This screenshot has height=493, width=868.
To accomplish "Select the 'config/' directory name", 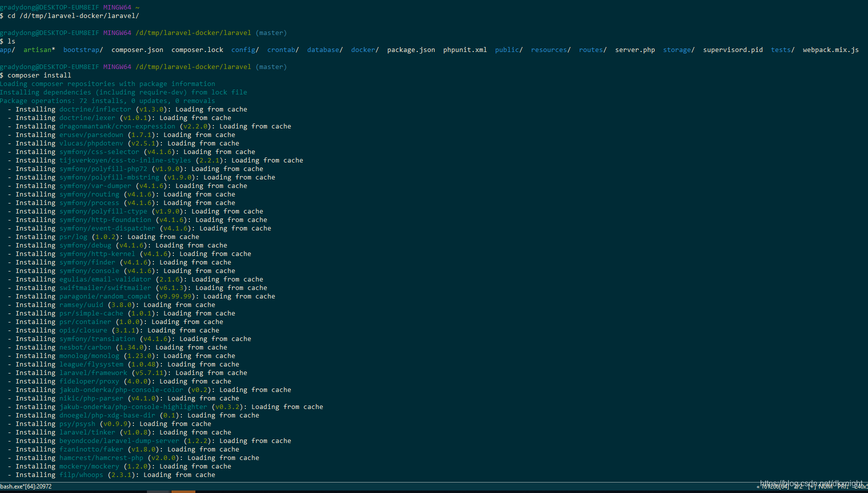I will [245, 50].
